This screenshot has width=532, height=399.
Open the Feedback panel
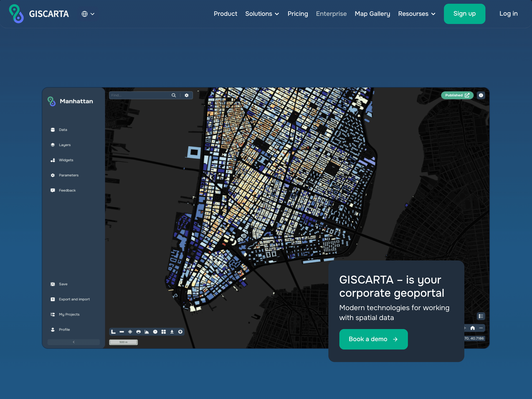click(x=67, y=190)
